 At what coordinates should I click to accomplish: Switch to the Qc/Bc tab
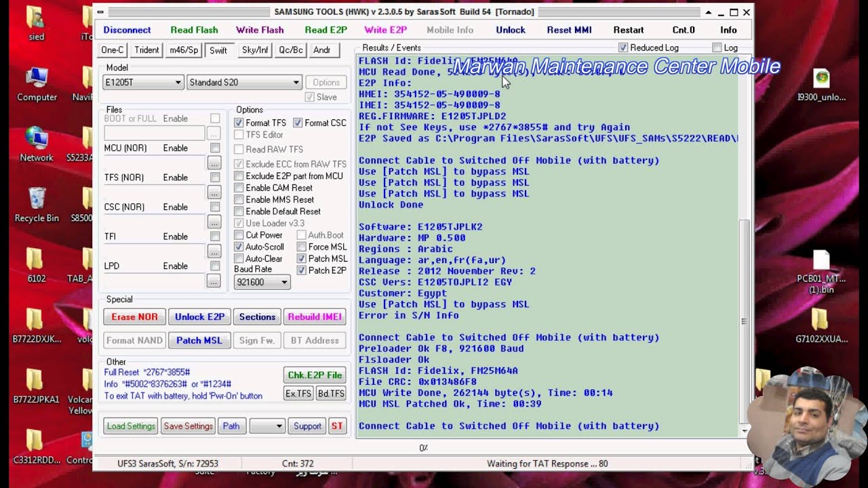[x=291, y=50]
